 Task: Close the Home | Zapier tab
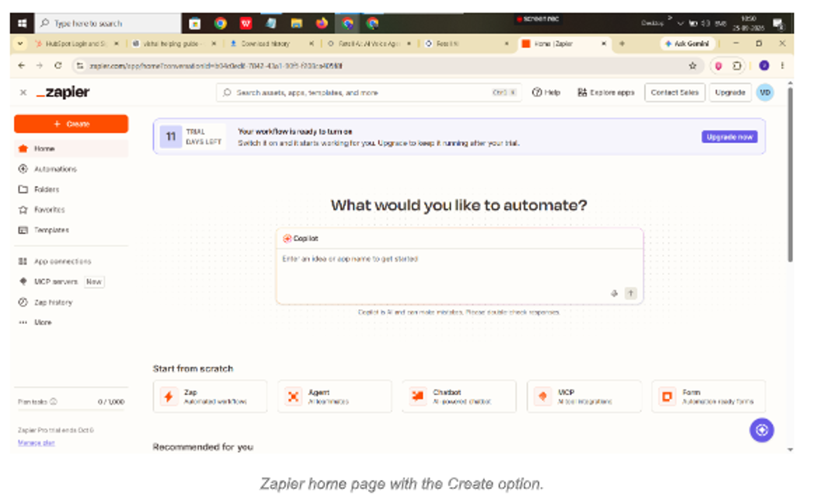603,44
